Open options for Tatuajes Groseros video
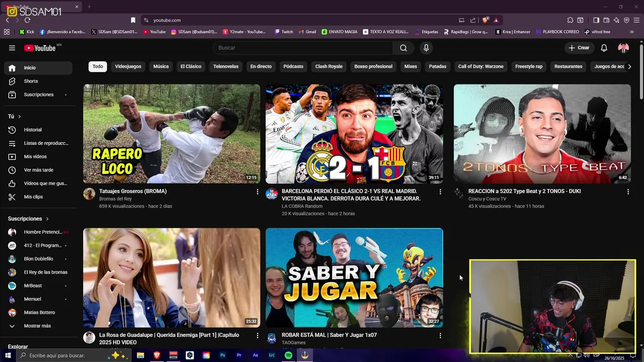The image size is (644, 362). click(x=257, y=192)
